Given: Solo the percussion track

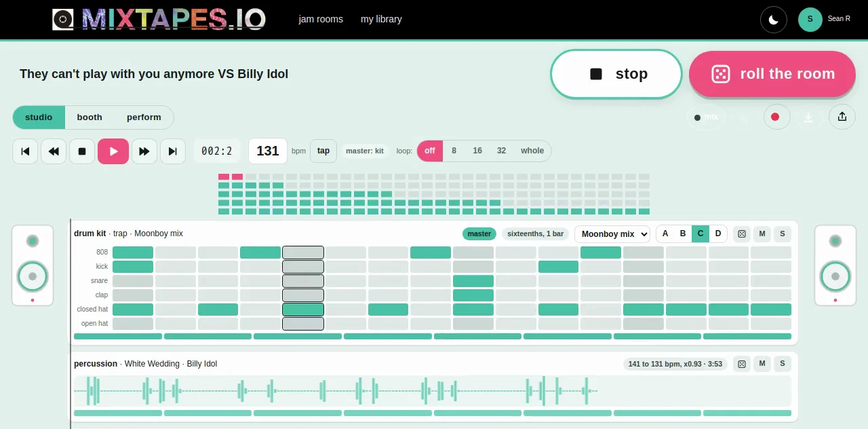Looking at the screenshot, I should tap(783, 364).
